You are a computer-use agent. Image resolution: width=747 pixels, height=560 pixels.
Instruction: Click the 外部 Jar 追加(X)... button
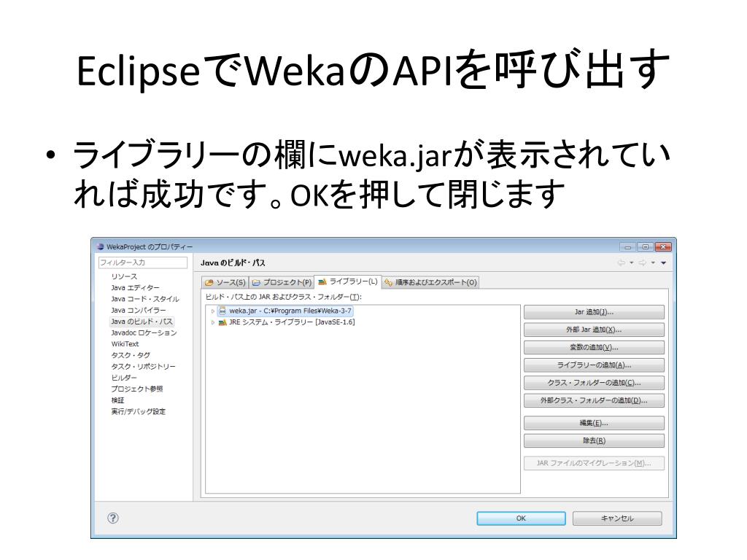(x=594, y=330)
